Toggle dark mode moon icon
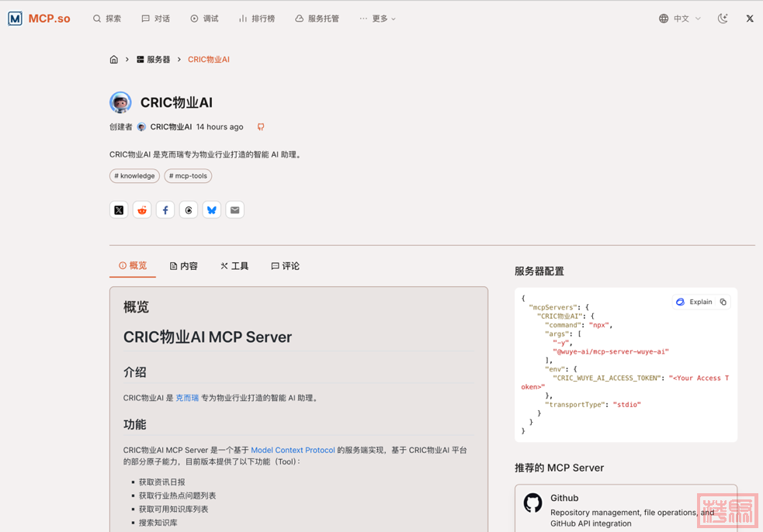This screenshot has width=763, height=532. (x=723, y=19)
